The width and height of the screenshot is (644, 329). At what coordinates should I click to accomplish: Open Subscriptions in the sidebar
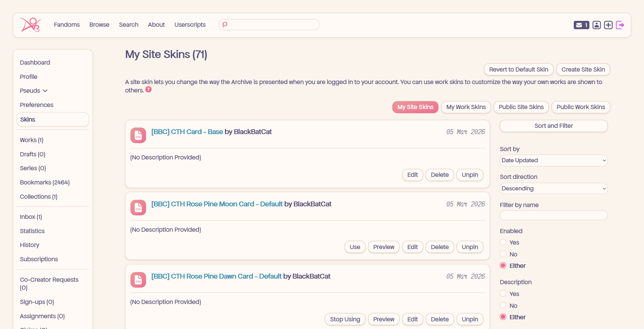[39, 259]
